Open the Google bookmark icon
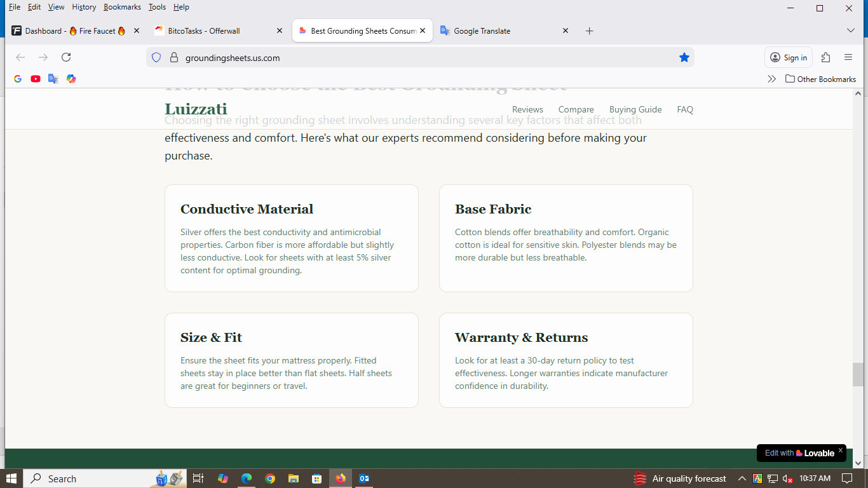The height and width of the screenshot is (488, 868). point(18,79)
